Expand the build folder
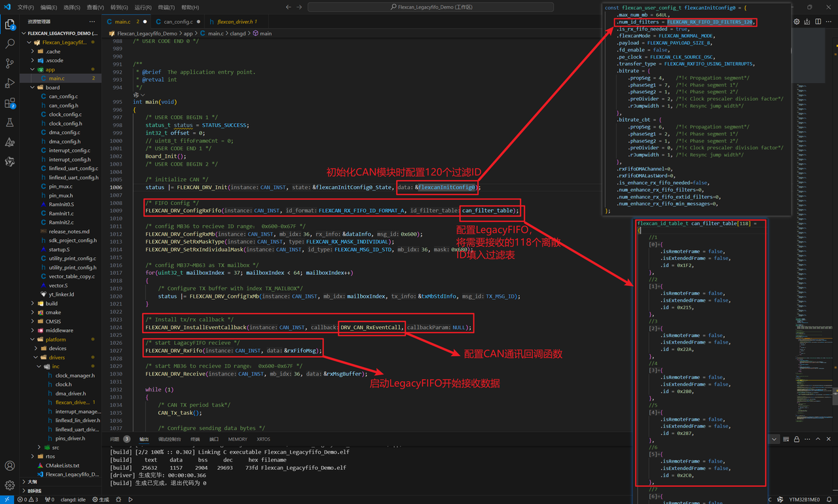838x504 pixels. coord(51,303)
